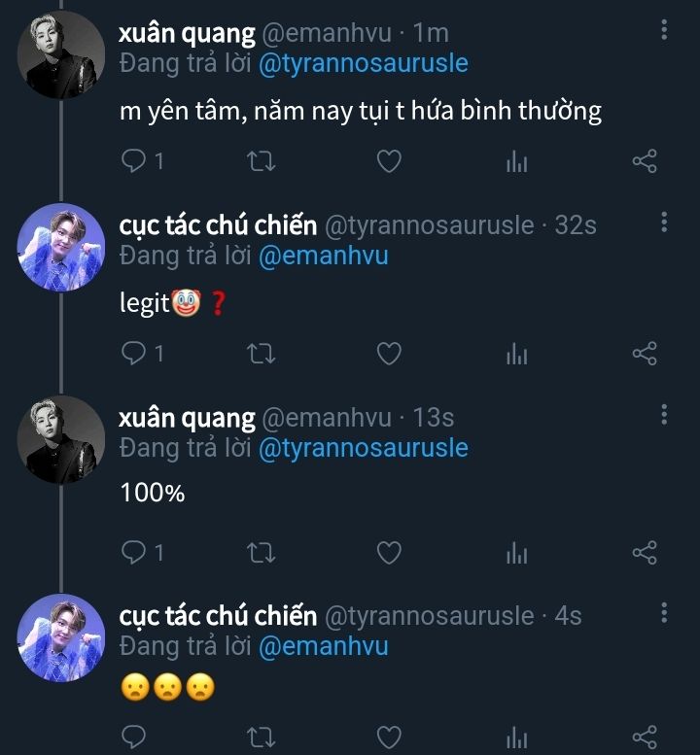This screenshot has width=700, height=755.
Task: Open cục tác chú chiến's avatar on the "legit" tweet
Action: coord(60,247)
